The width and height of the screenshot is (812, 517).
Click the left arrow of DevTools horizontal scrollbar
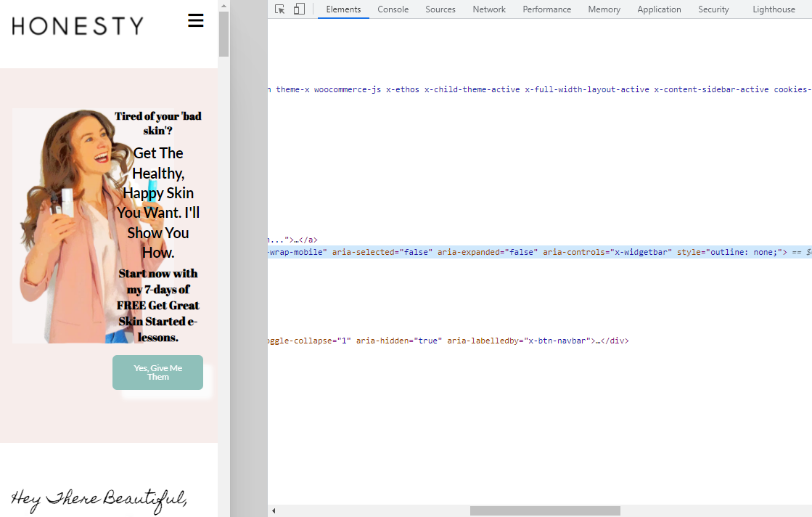tap(274, 510)
